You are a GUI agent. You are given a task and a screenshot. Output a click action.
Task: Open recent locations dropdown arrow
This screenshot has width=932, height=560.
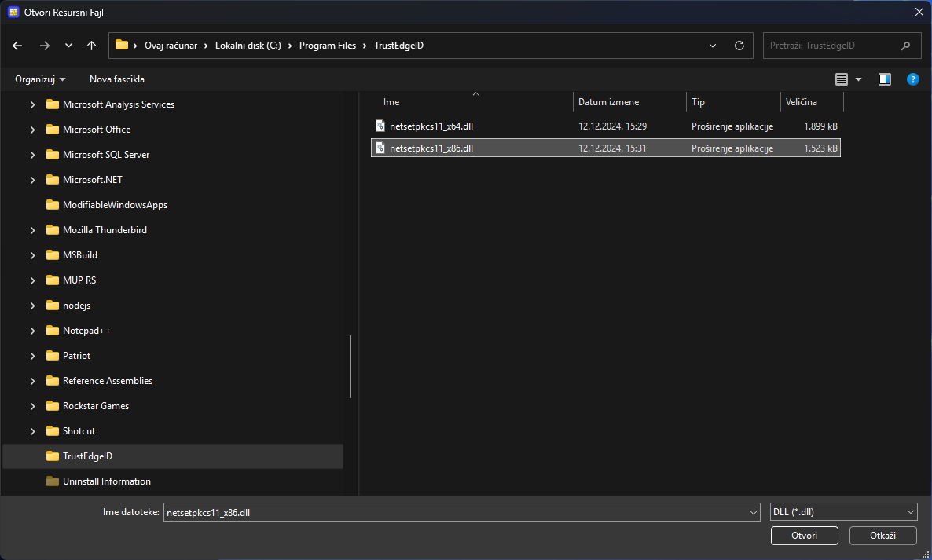(68, 46)
